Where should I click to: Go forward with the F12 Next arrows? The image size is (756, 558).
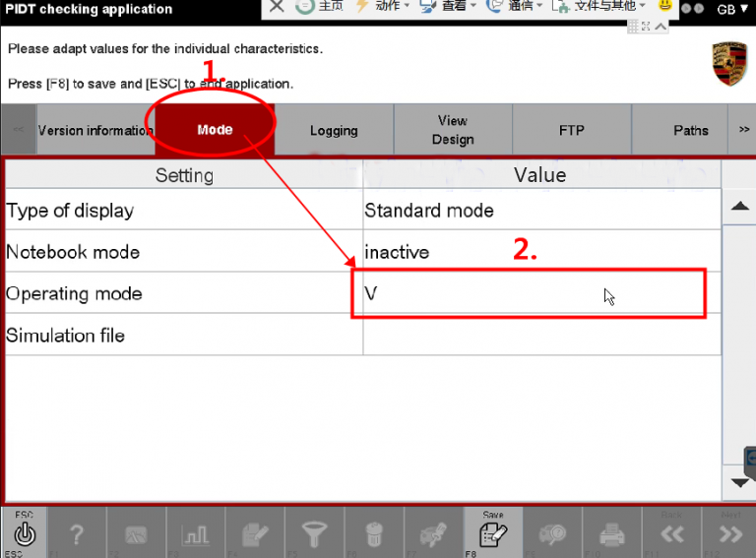coord(730,533)
